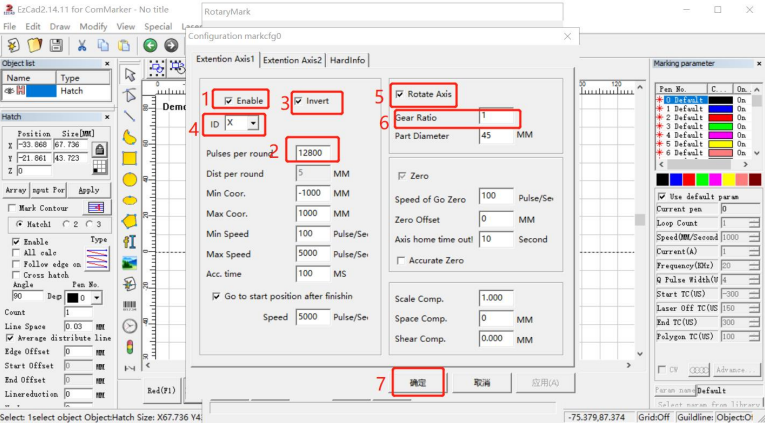The width and height of the screenshot is (765, 426).
Task: Switch to Extention Axis2 tab
Action: pyautogui.click(x=292, y=60)
